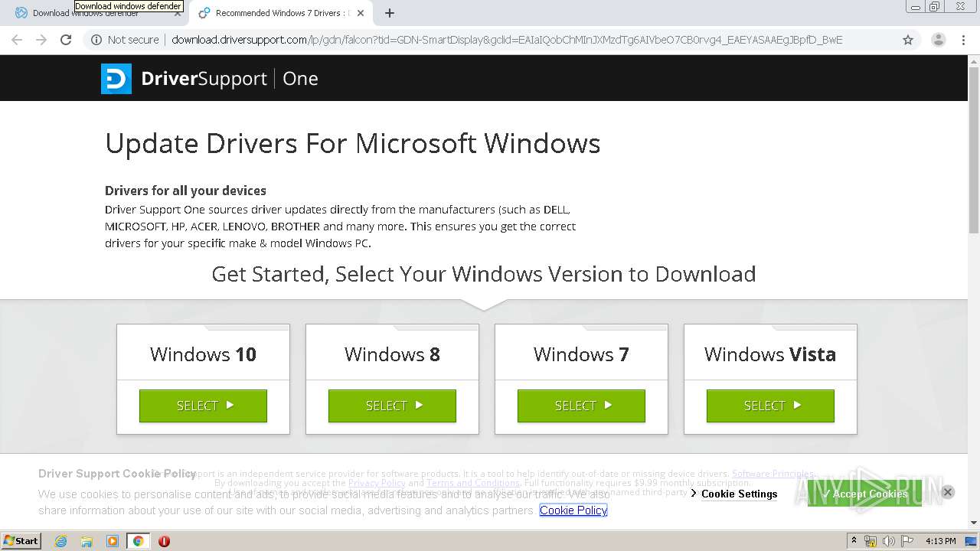This screenshot has width=980, height=551.
Task: Open Windows Media Player taskbar icon
Action: point(113,541)
